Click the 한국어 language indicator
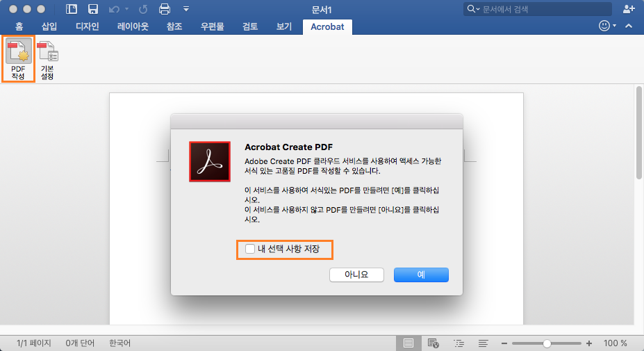Image resolution: width=644 pixels, height=351 pixels. [x=119, y=343]
